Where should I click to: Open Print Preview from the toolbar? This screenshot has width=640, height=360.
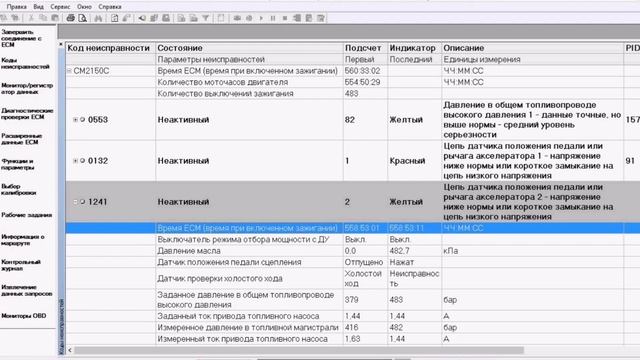[82, 18]
